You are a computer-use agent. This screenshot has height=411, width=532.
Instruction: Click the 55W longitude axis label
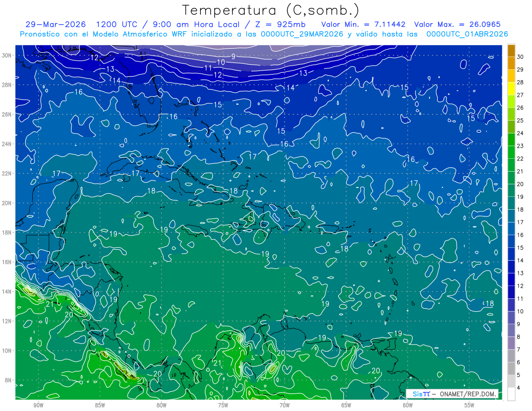(x=469, y=405)
